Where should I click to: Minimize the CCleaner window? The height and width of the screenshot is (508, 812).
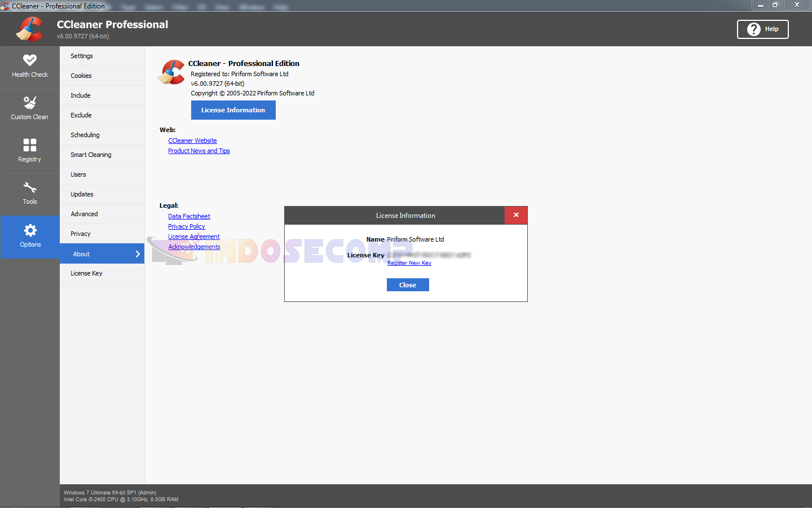pyautogui.click(x=760, y=5)
